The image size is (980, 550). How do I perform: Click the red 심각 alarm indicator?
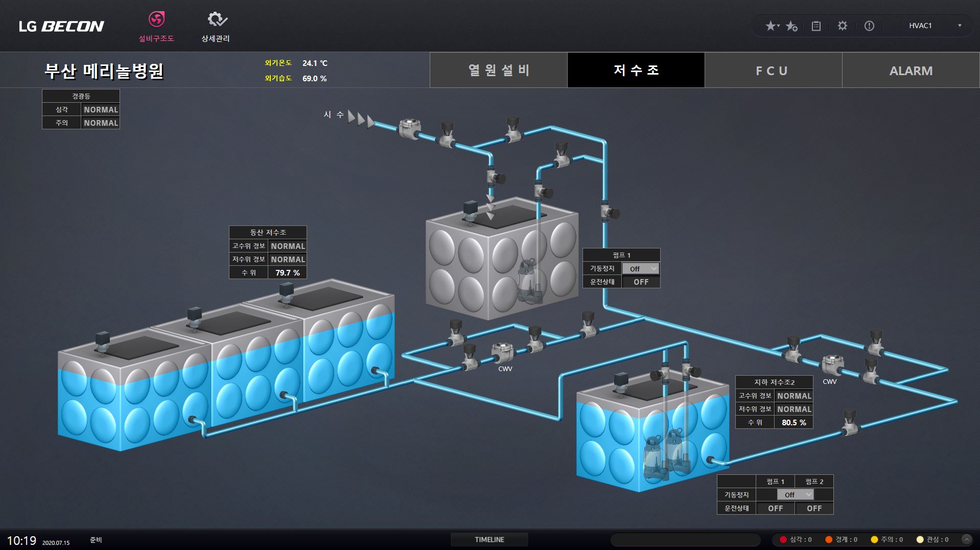pyautogui.click(x=796, y=539)
